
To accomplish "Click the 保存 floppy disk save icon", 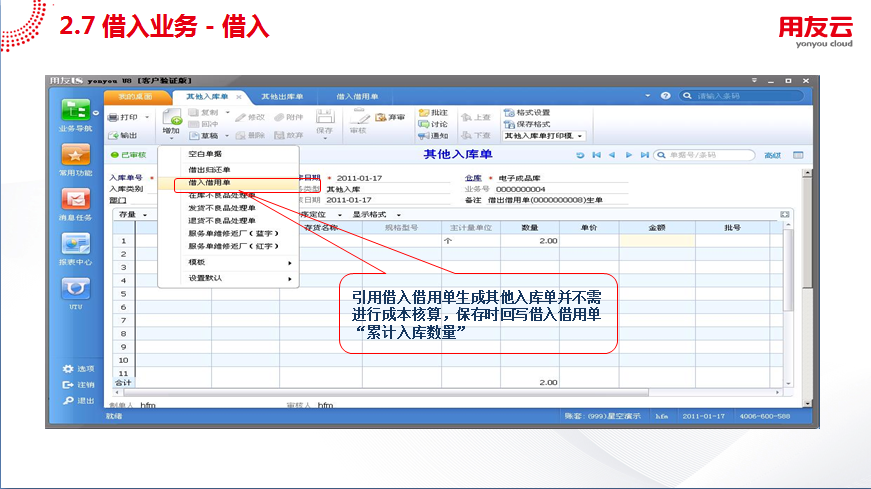I will [x=325, y=117].
